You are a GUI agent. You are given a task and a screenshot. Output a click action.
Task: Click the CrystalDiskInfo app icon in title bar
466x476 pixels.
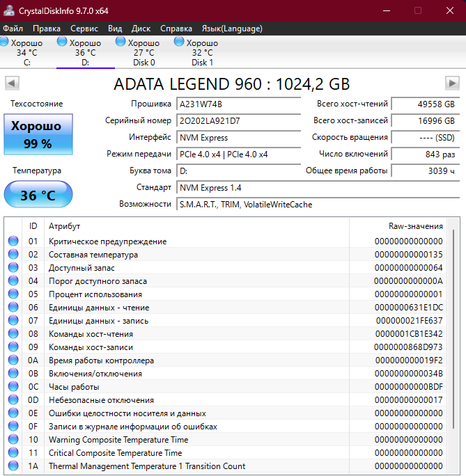pyautogui.click(x=9, y=11)
